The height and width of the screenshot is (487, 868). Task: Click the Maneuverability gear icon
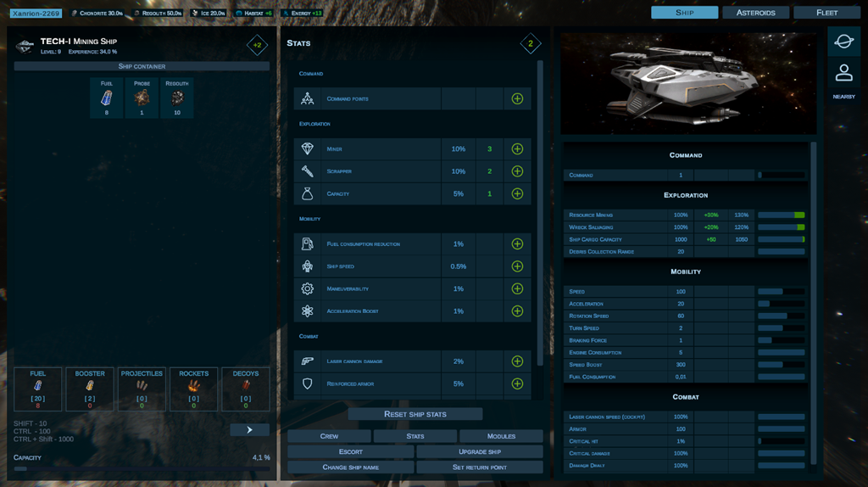pyautogui.click(x=307, y=288)
